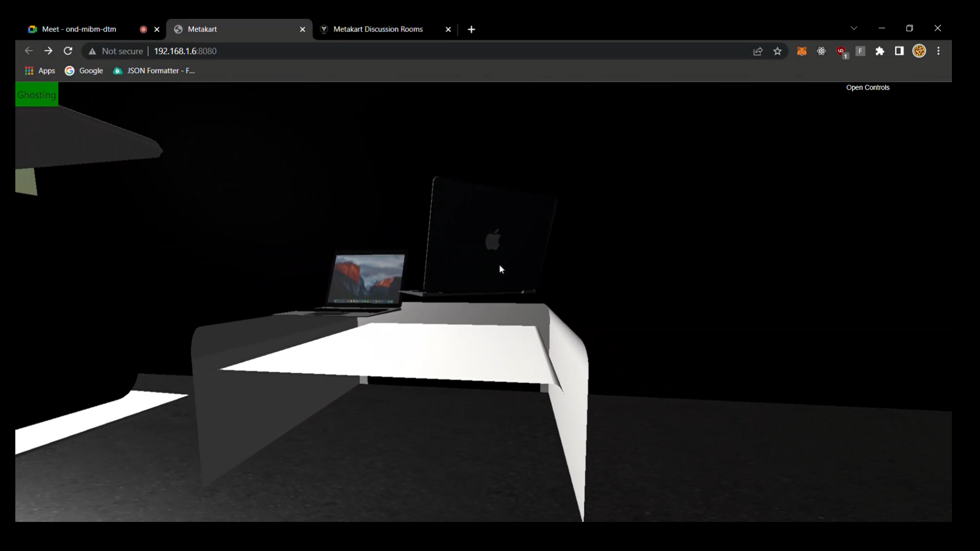Open the Google bookmark
The height and width of the screenshot is (551, 980).
click(84, 71)
